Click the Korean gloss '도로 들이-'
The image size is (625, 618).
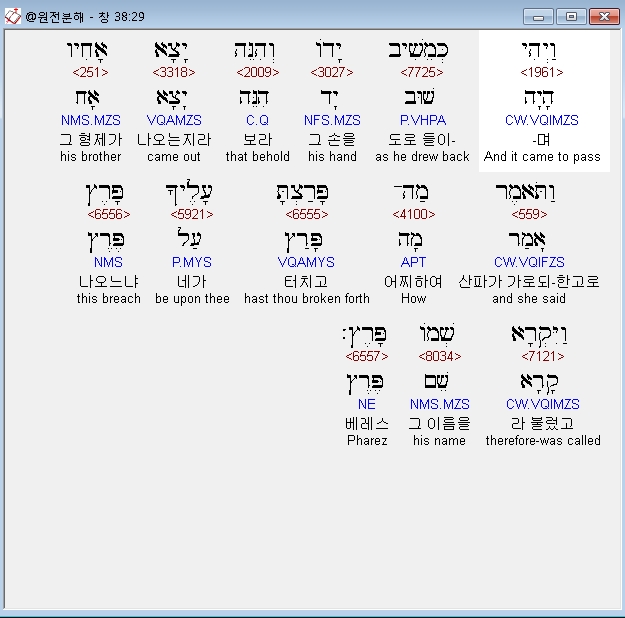pos(422,140)
